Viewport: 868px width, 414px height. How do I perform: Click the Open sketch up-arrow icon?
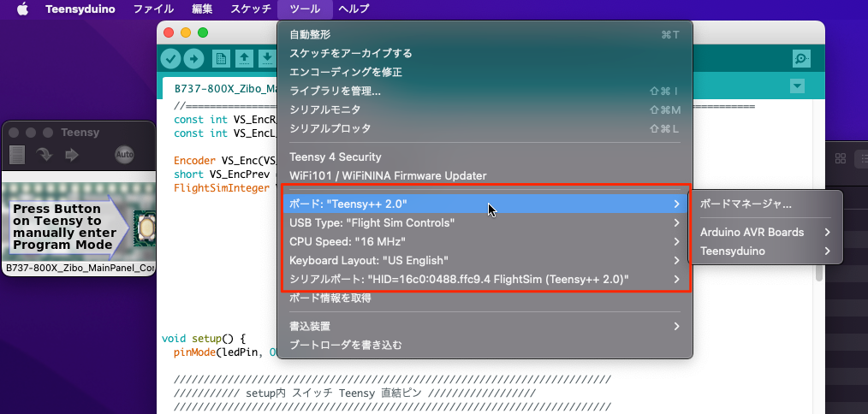tap(244, 58)
